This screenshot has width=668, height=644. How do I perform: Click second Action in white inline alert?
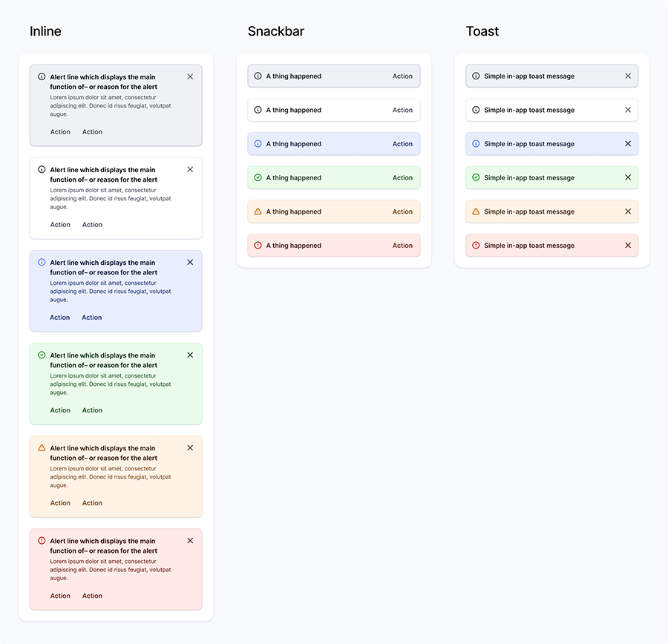[x=92, y=225]
